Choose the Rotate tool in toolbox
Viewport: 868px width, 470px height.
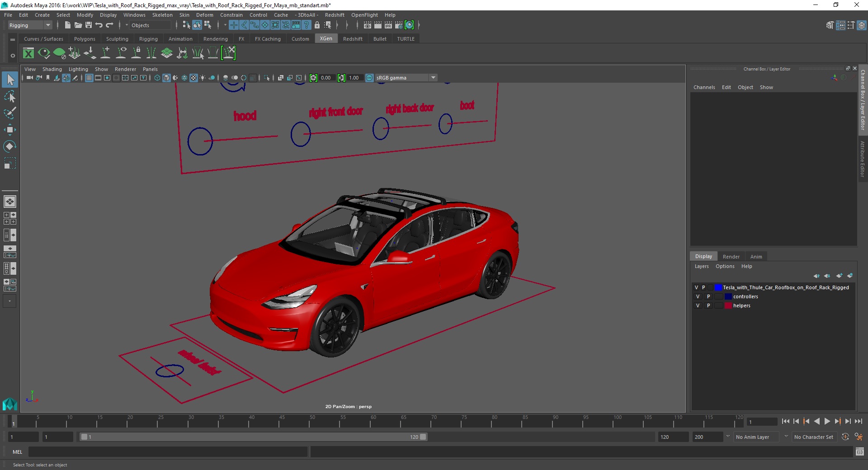[x=10, y=146]
